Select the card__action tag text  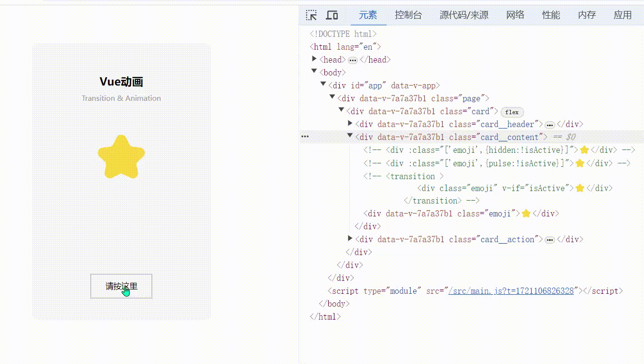449,239
